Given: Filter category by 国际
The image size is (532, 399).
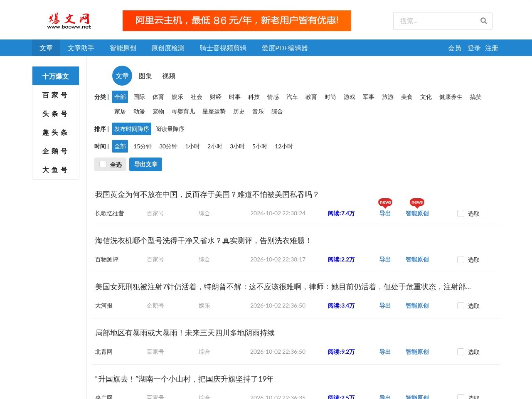Looking at the screenshot, I should point(139,97).
